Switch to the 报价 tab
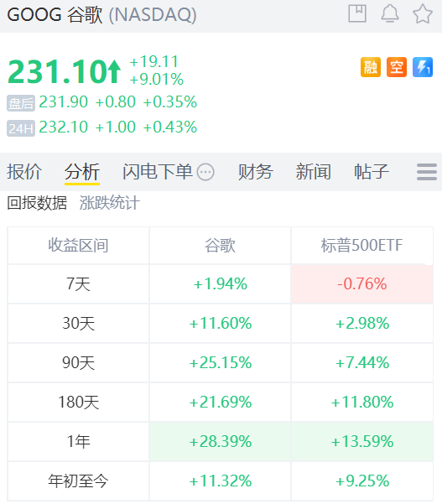The height and width of the screenshot is (504, 442). point(24,172)
